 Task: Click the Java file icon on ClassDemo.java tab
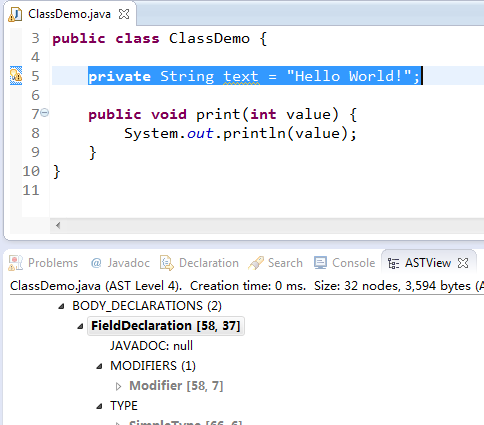pyautogui.click(x=15, y=14)
